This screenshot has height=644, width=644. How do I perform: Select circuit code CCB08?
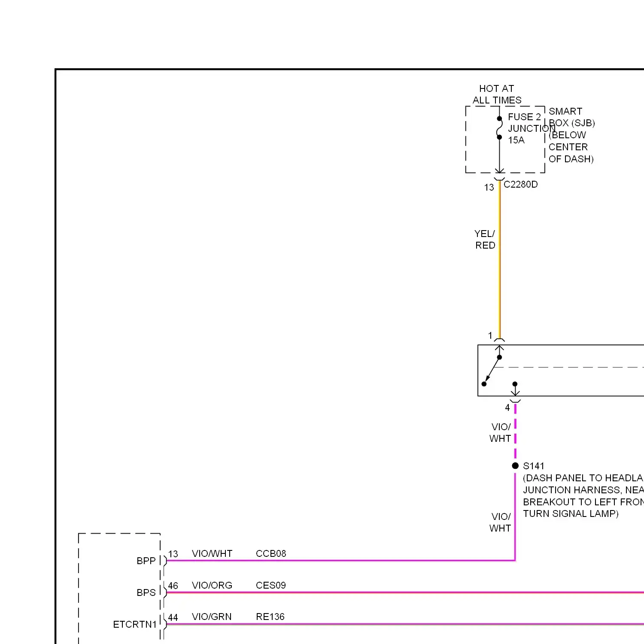(x=271, y=553)
